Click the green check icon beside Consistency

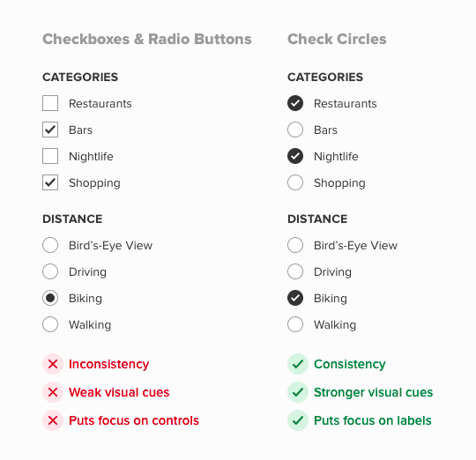click(x=298, y=364)
